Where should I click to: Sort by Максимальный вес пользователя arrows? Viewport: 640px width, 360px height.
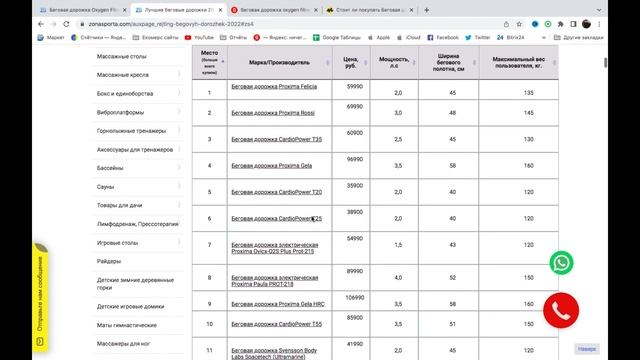tap(554, 62)
